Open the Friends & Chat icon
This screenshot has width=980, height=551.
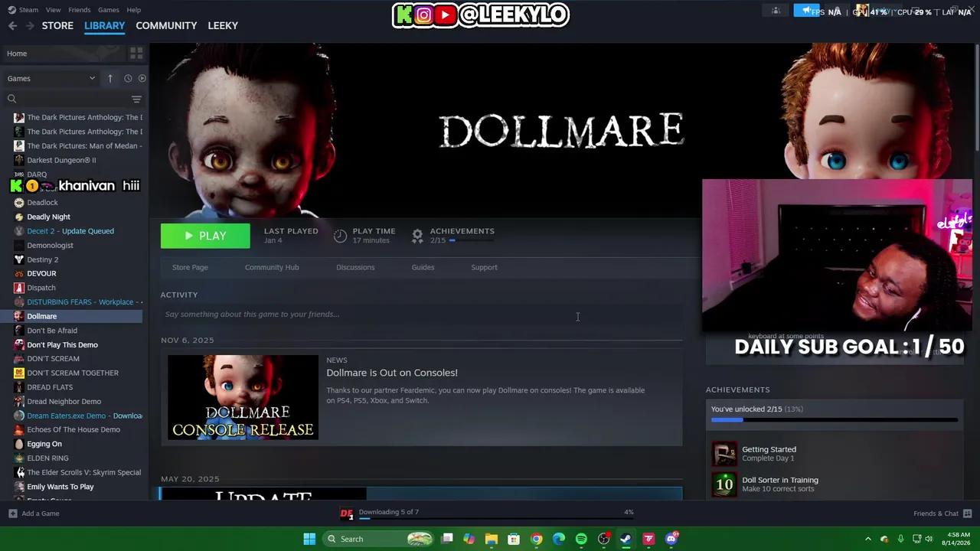coord(967,514)
